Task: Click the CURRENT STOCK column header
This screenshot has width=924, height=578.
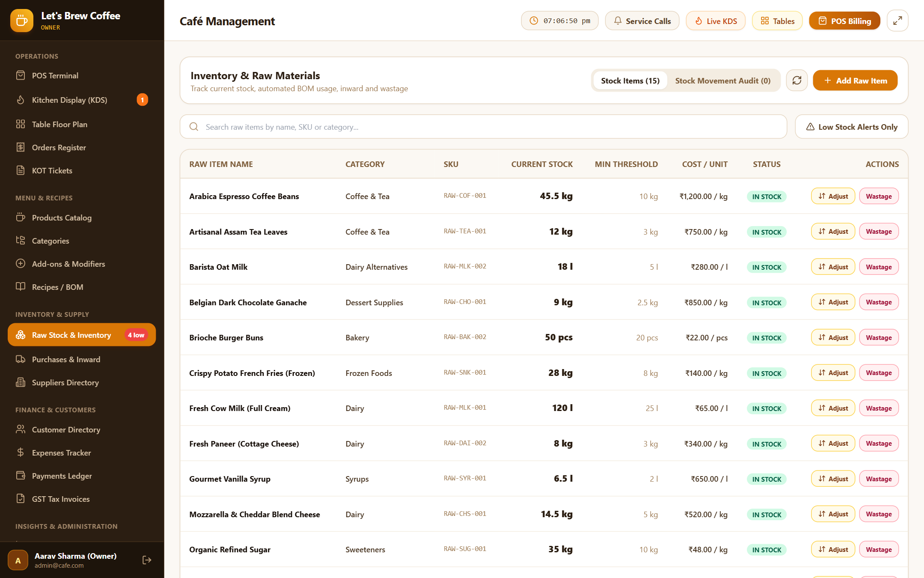Action: click(x=542, y=164)
